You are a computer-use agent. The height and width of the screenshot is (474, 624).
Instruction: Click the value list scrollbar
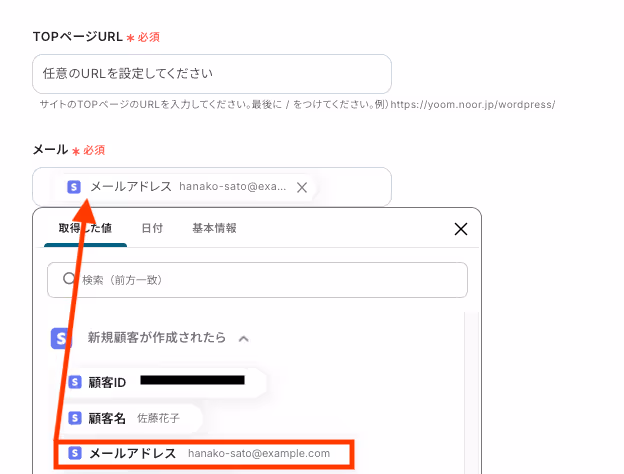(x=472, y=393)
